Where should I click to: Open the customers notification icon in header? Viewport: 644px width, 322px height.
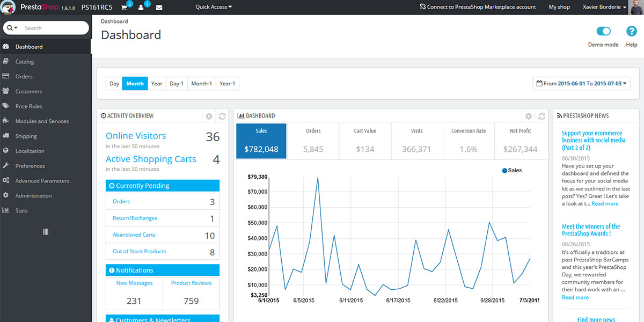click(142, 8)
